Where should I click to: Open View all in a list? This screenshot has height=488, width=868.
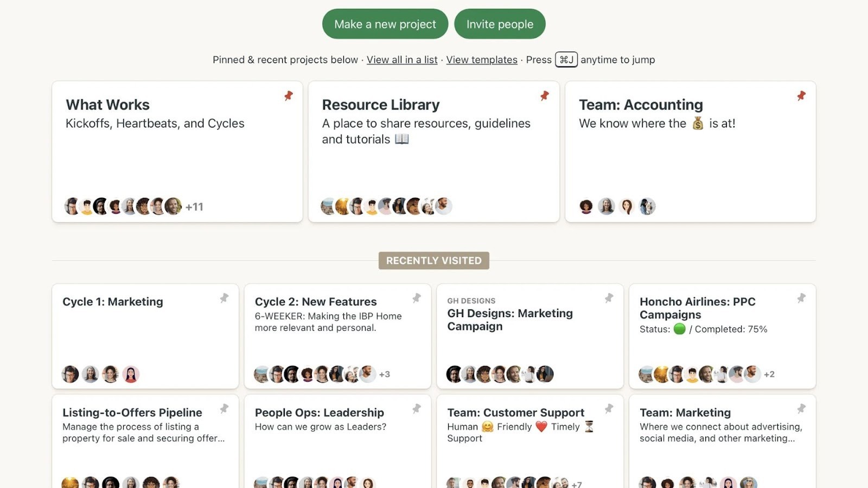click(x=402, y=60)
